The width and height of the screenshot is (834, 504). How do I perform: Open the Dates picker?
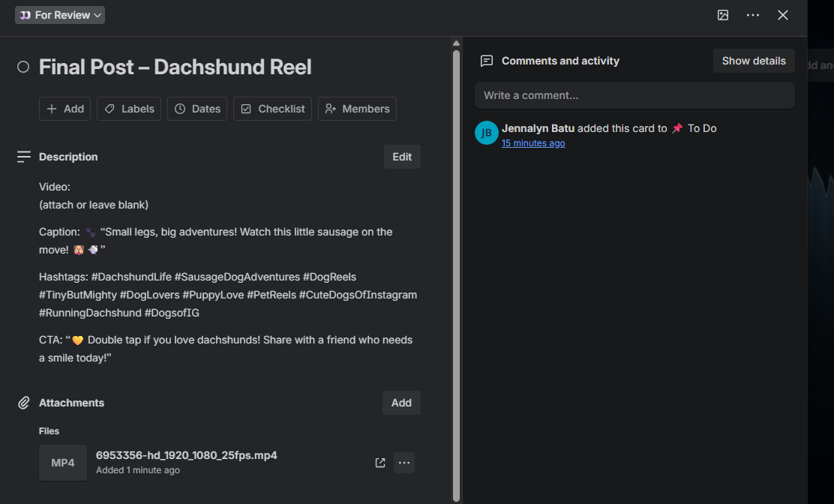pos(197,109)
